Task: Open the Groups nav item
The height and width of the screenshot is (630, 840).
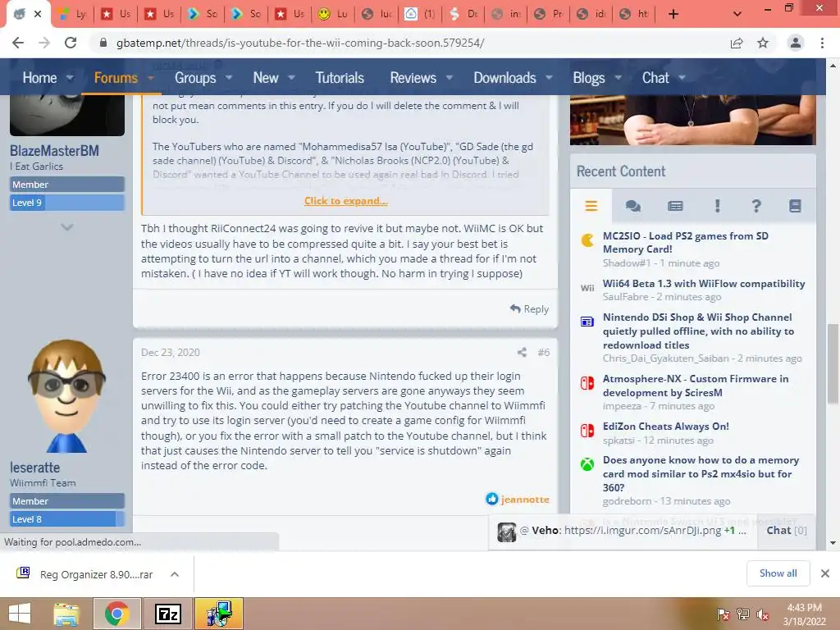Action: click(195, 78)
